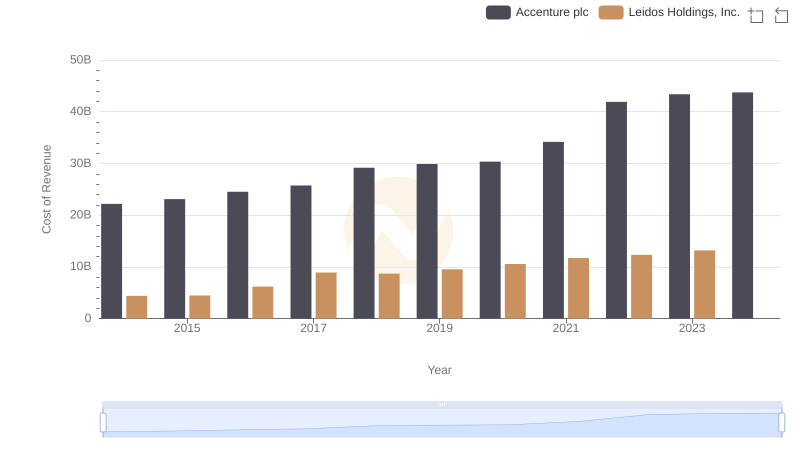Click the 2015 x-axis label

pos(187,328)
